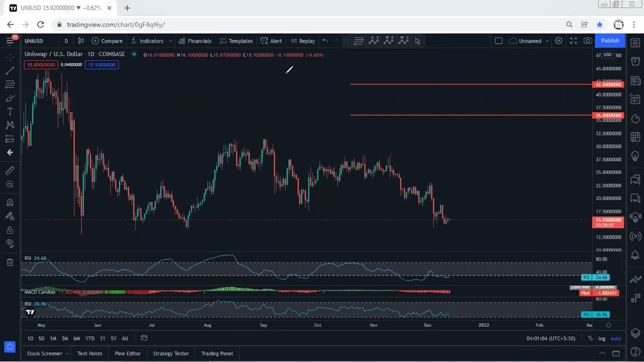This screenshot has height=362, width=644.
Task: Select the zoom in tool
Action: 10,185
